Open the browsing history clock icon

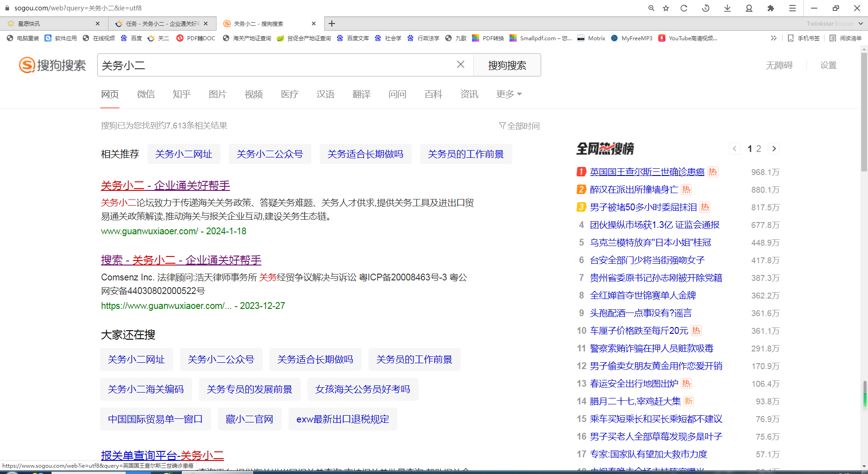point(706,8)
